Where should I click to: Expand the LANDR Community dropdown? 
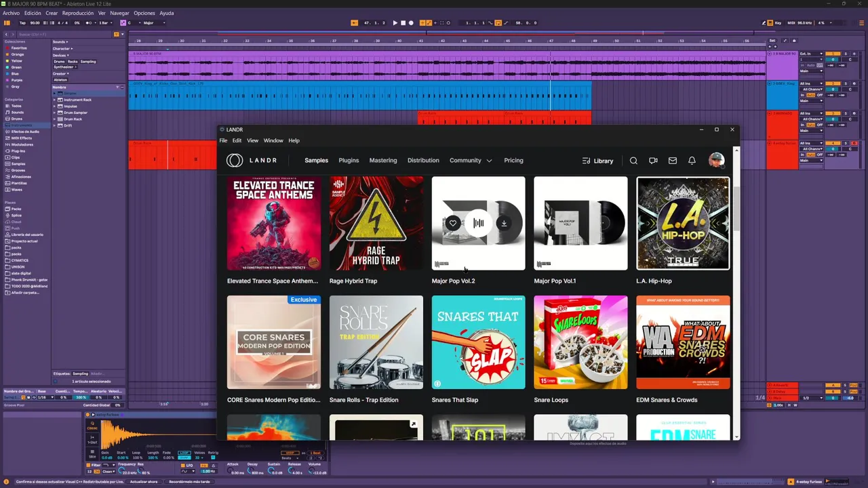click(x=471, y=161)
